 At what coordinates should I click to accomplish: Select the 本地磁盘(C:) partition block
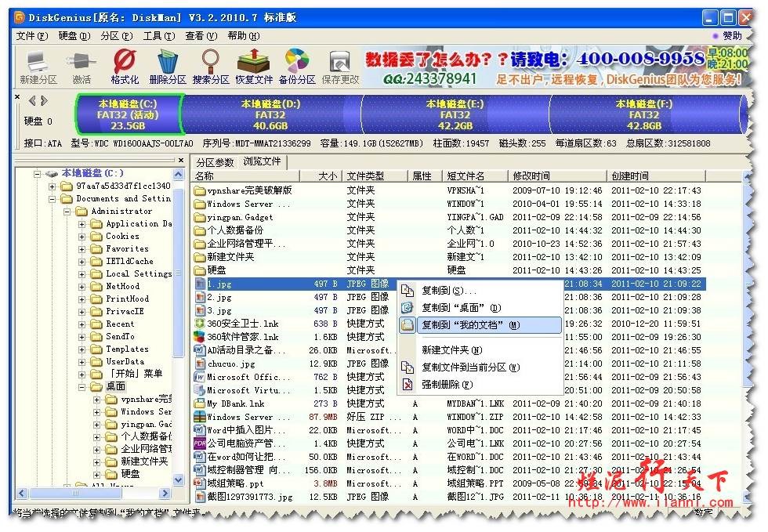[x=128, y=114]
